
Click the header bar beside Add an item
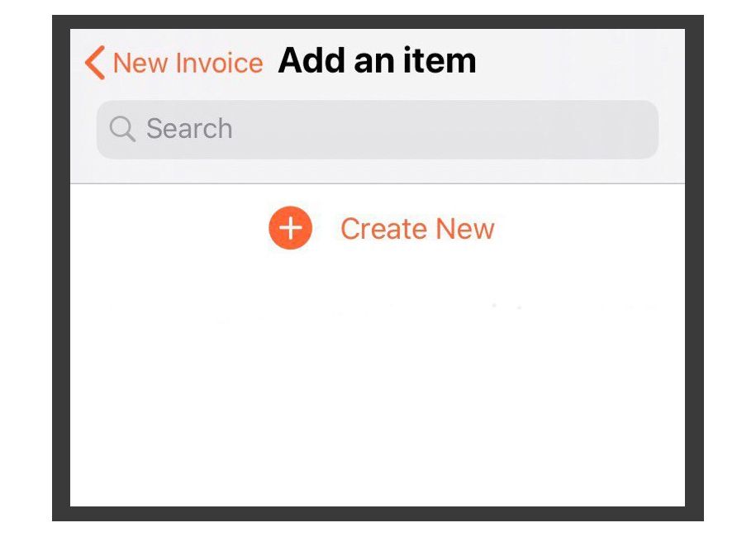click(x=578, y=62)
